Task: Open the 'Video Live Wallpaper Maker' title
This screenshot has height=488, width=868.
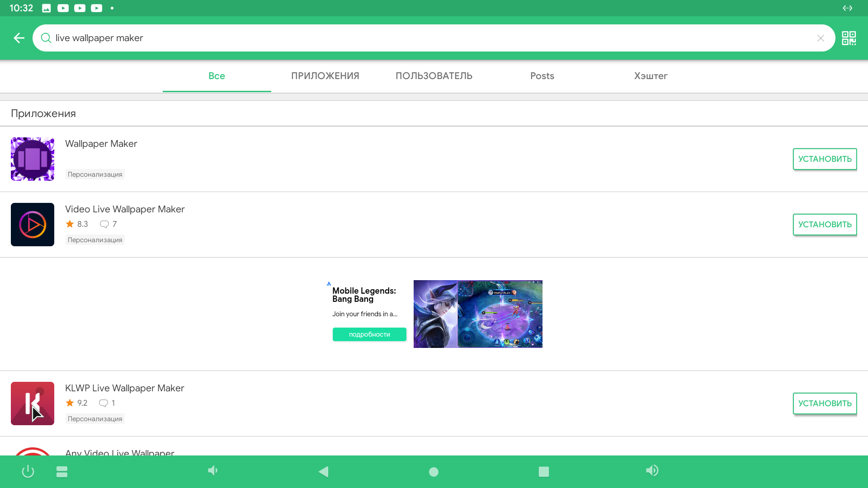Action: (x=125, y=209)
